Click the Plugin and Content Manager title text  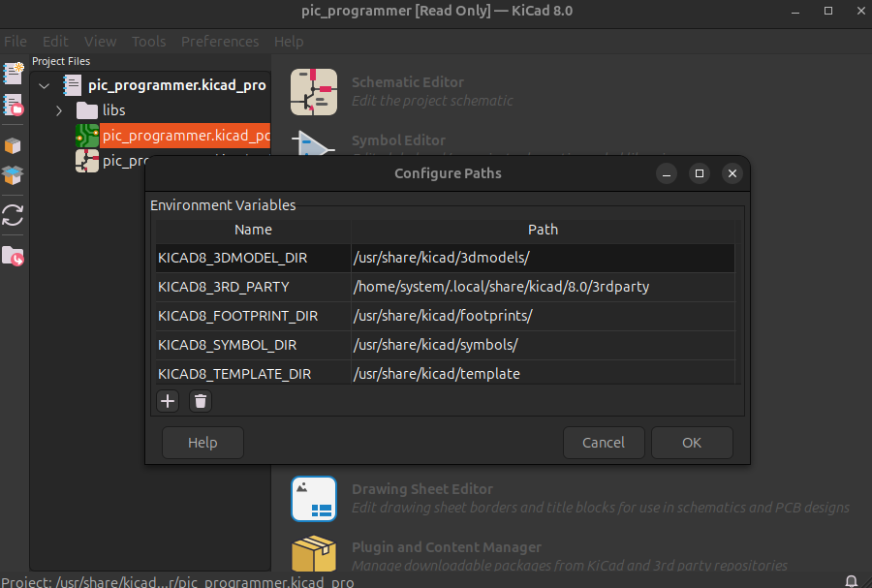pos(446,547)
